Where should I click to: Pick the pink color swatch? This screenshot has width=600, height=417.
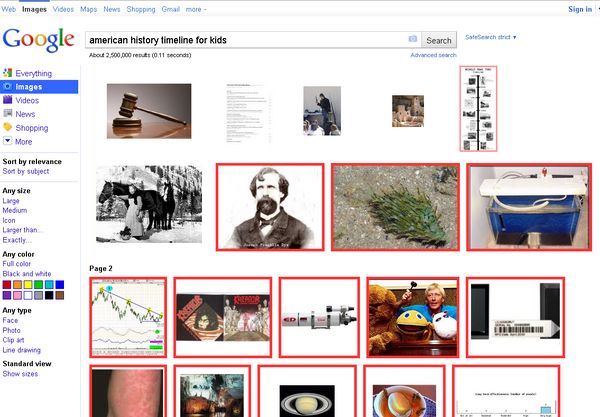[x=18, y=295]
